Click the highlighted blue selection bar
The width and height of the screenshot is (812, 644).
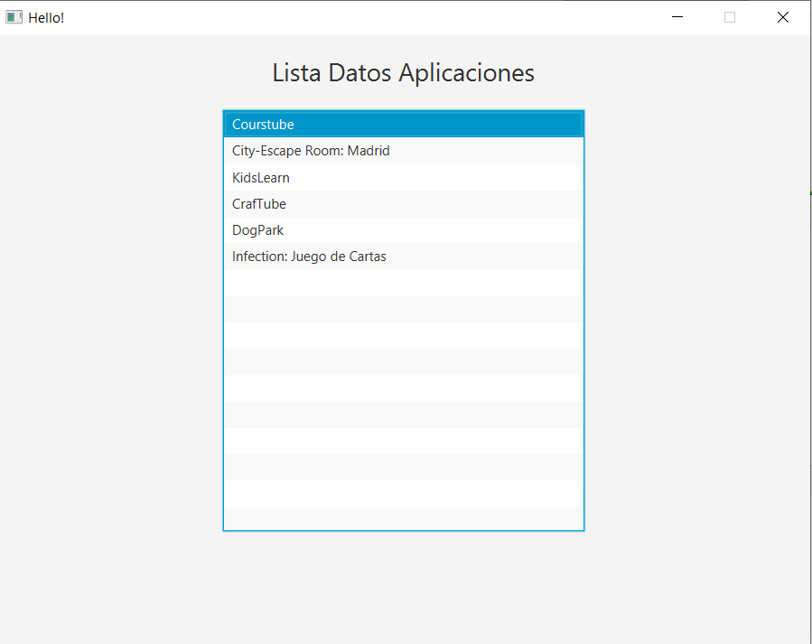(403, 124)
